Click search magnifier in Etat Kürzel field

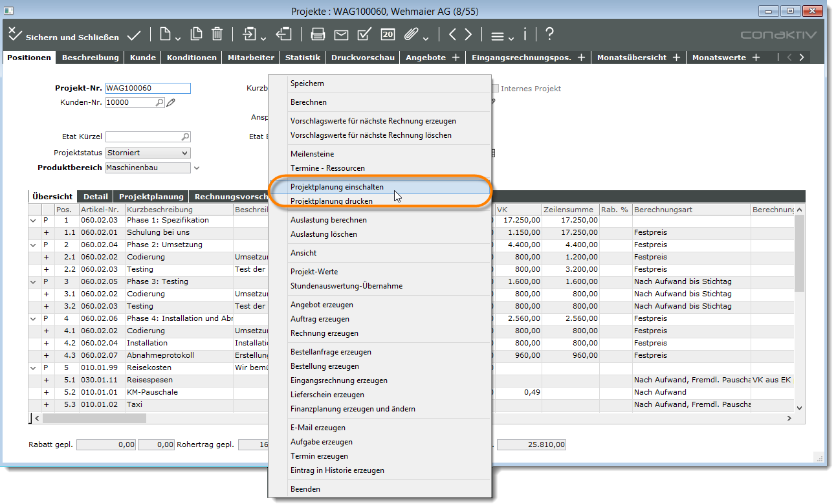pyautogui.click(x=185, y=137)
